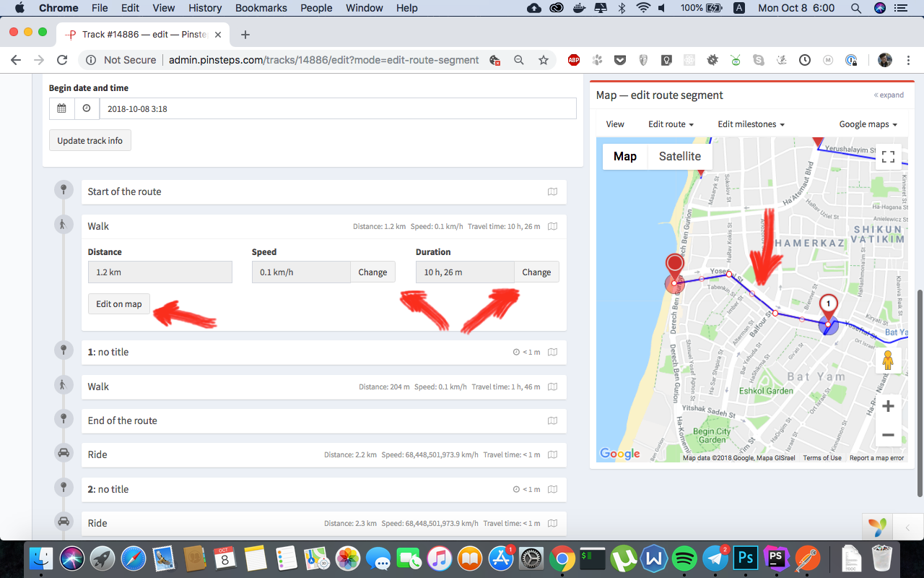Click the pin icon beside Start of the route
The width and height of the screenshot is (924, 578).
click(64, 190)
